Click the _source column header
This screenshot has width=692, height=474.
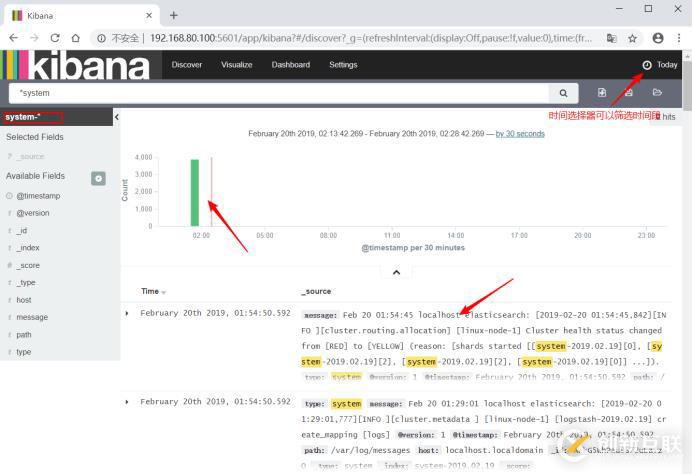(316, 291)
